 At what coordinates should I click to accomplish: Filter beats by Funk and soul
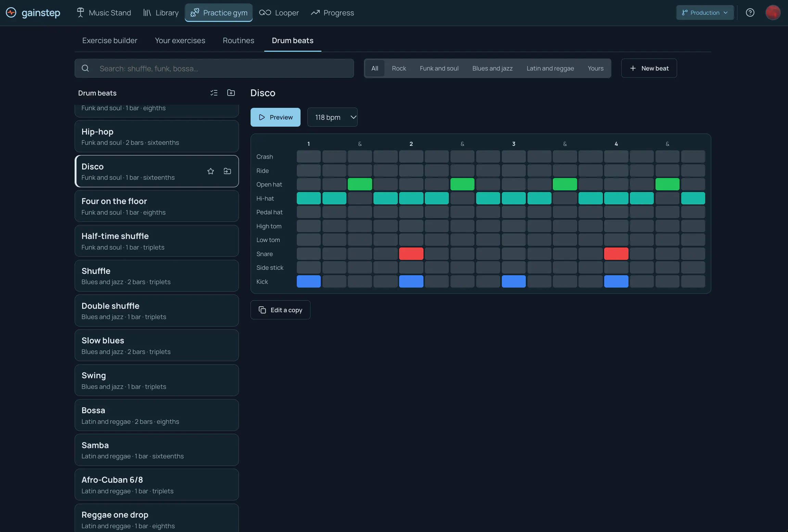click(439, 68)
